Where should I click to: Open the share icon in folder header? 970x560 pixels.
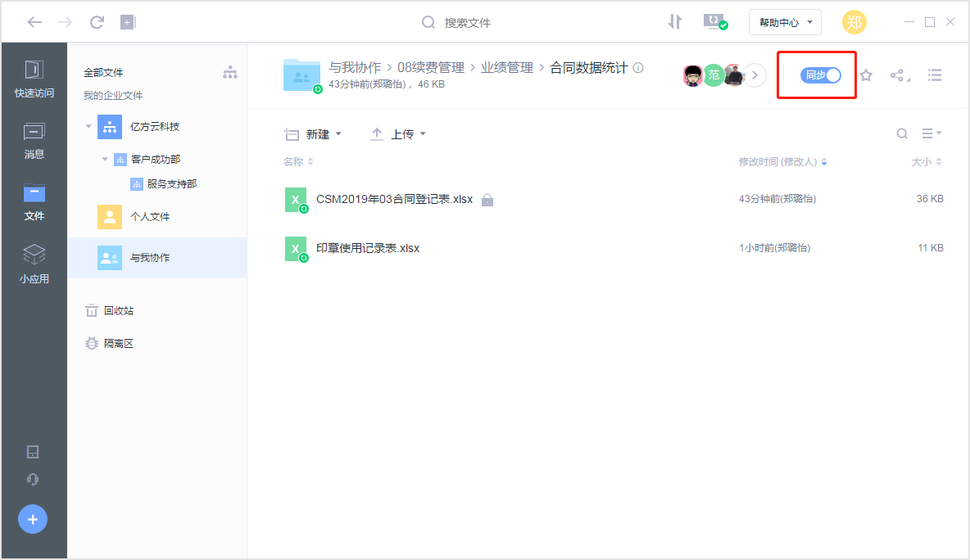(900, 75)
